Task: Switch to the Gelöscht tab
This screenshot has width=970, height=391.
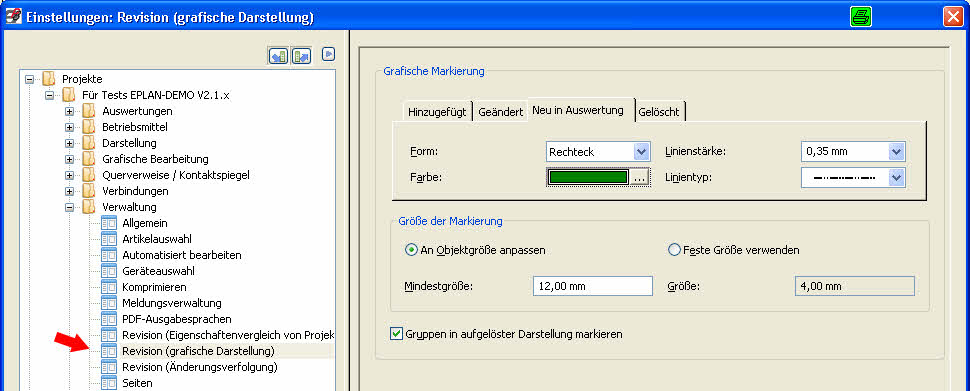Action: (x=659, y=112)
